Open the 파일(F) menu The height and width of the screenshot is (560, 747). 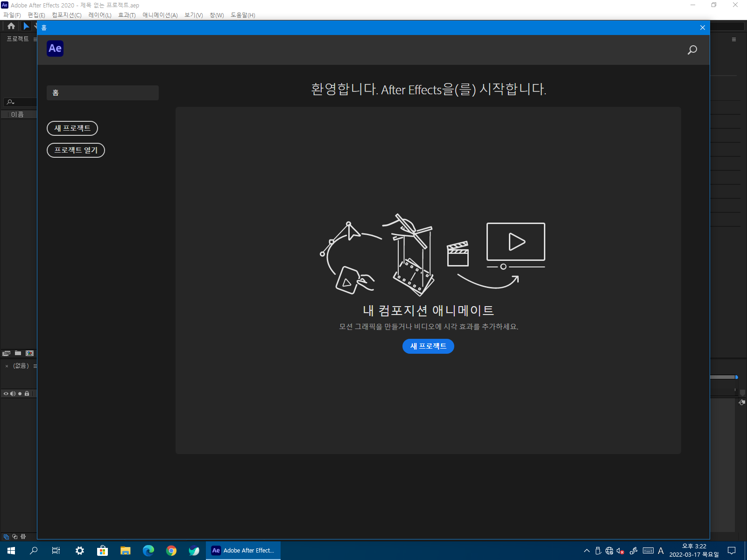coord(12,15)
